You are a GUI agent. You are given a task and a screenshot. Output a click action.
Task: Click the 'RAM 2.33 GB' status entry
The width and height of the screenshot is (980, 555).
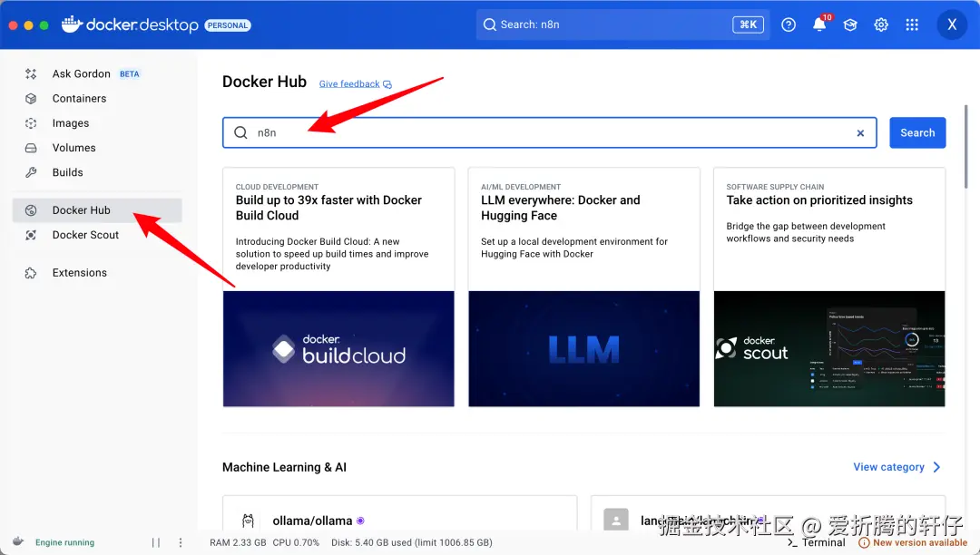pos(238,542)
